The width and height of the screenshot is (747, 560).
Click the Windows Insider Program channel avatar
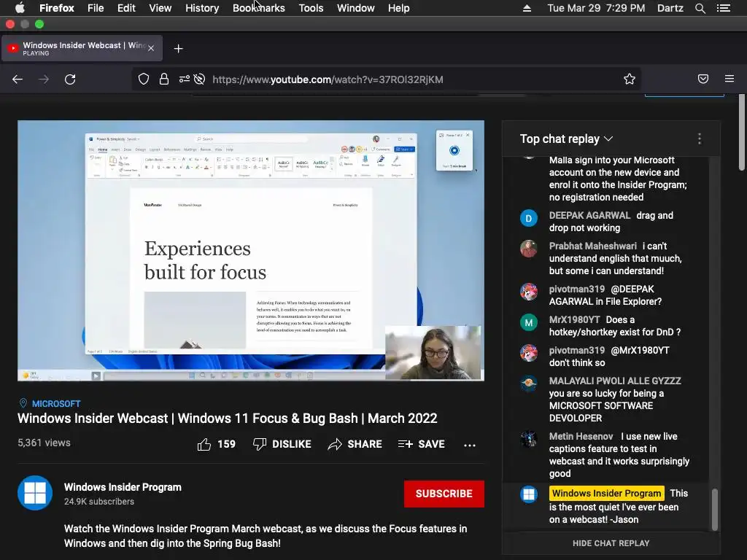[35, 493]
